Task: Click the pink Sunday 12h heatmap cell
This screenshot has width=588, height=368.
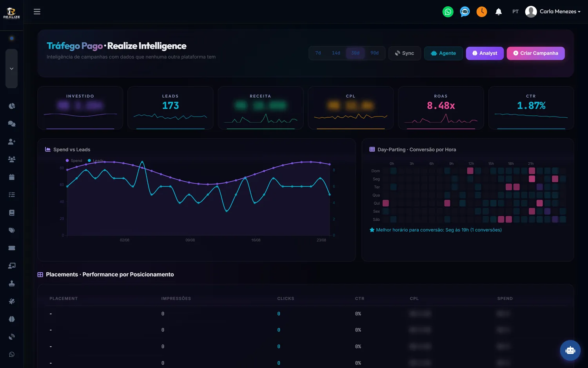Action: click(470, 171)
